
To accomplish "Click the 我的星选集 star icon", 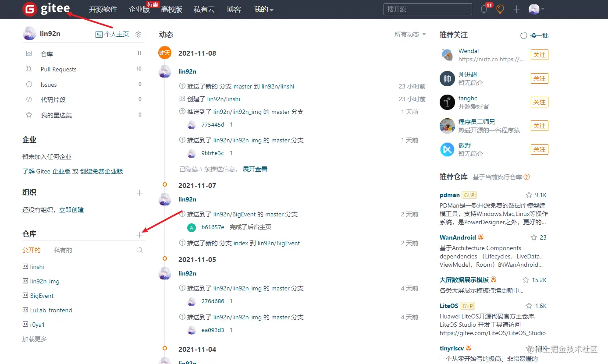I will pos(29,115).
